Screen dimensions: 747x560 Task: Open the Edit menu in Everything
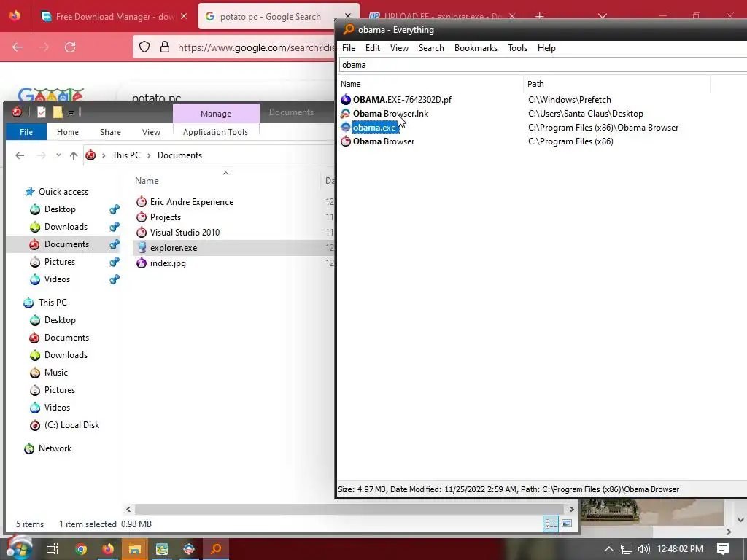click(x=373, y=48)
